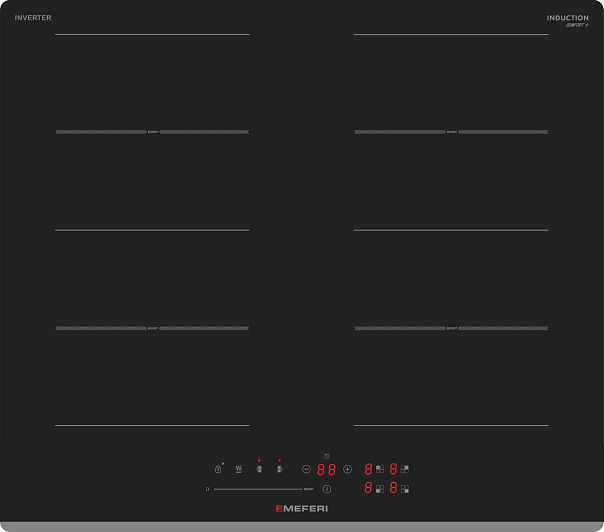The height and width of the screenshot is (532, 604).
Task: Click the MEFERI brand logo
Action: click(301, 509)
